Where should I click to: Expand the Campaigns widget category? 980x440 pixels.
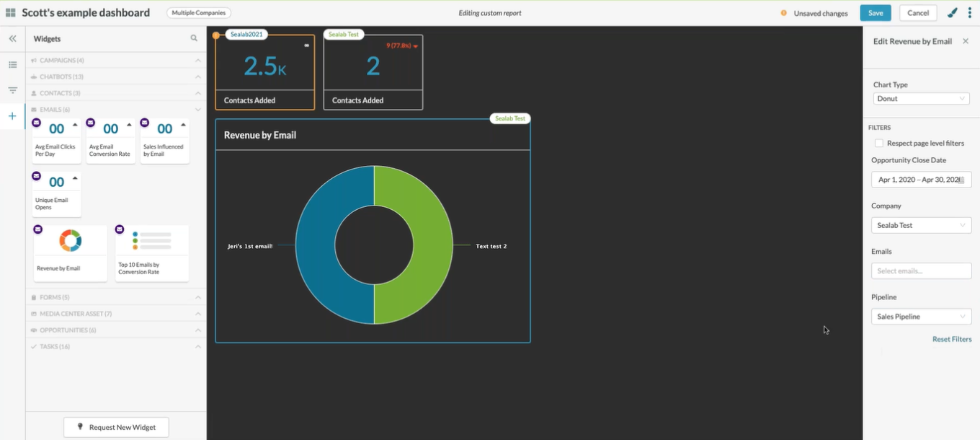pyautogui.click(x=115, y=61)
